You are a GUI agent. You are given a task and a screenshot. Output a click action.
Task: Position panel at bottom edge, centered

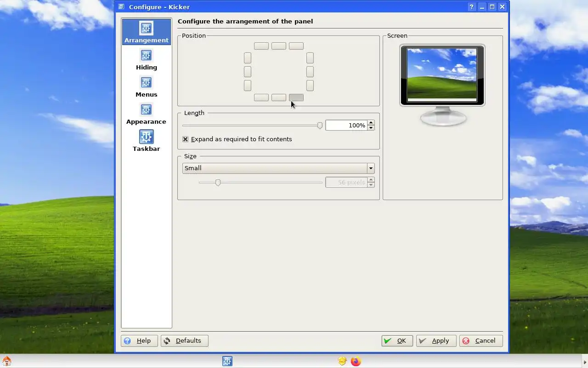coord(279,98)
